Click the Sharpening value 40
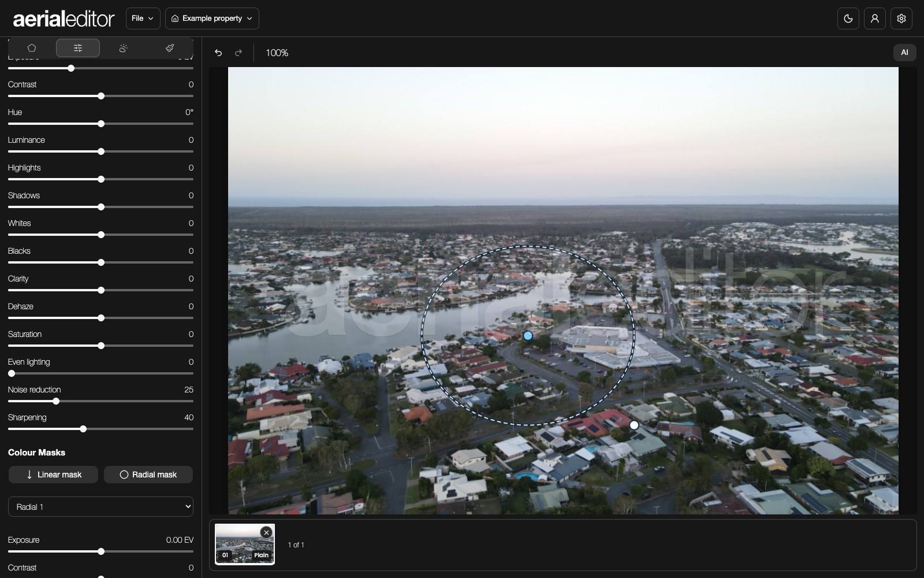The width and height of the screenshot is (924, 578). pos(189,417)
